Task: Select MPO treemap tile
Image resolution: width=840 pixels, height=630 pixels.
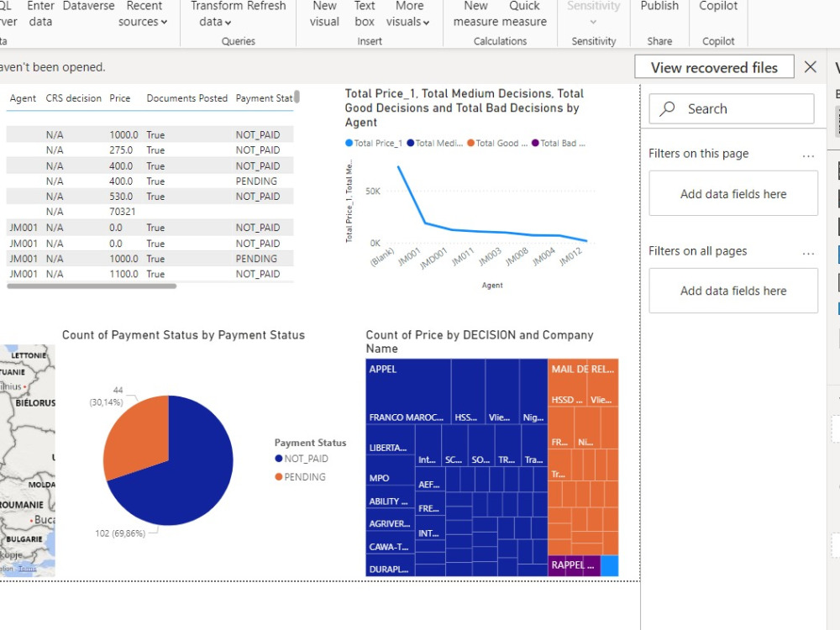Action: coord(390,470)
